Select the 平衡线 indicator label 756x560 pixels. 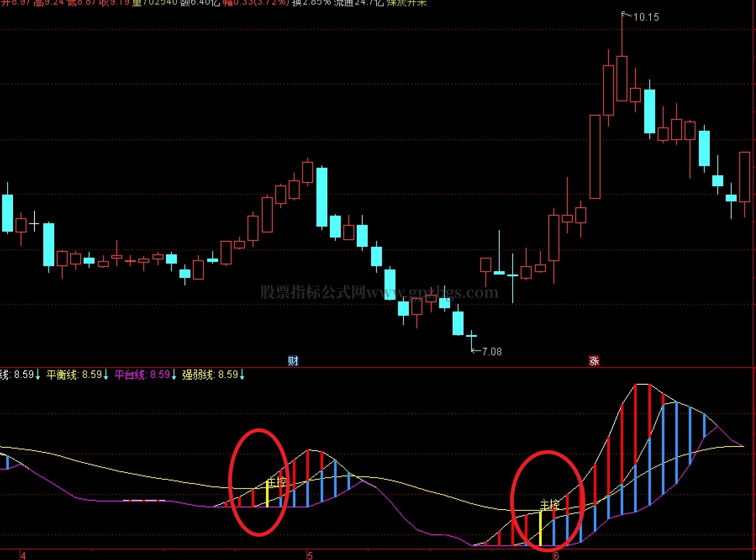pyautogui.click(x=62, y=374)
